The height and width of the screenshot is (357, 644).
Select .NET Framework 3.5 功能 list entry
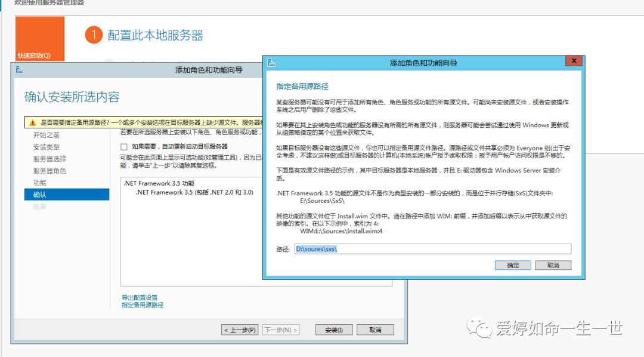coord(159,183)
